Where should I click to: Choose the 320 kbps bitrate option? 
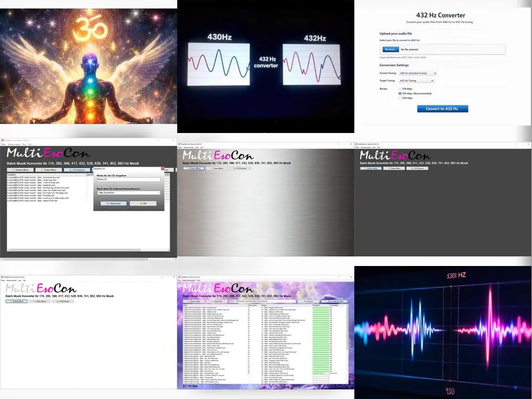pyautogui.click(x=400, y=98)
